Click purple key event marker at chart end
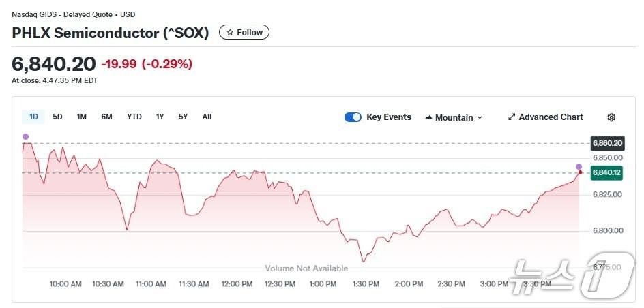The height and width of the screenshot is (308, 644). (579, 166)
